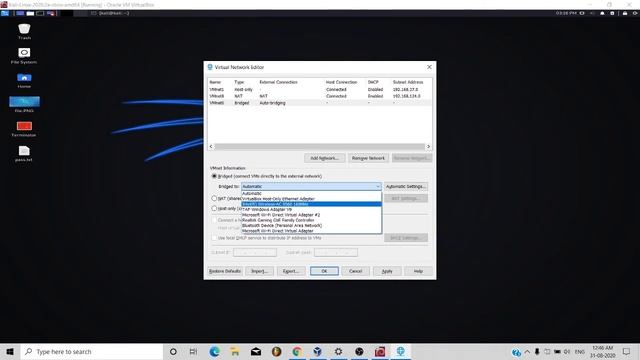Viewport: 640px width, 360px height.
Task: Open the Home folder desktop icon
Action: pos(24,80)
